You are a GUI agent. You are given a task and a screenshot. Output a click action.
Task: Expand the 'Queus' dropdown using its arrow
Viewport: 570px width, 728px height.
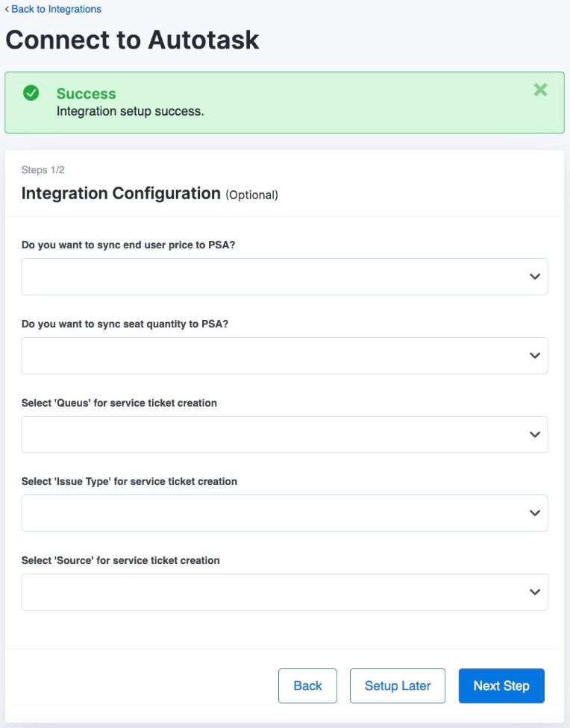(534, 435)
